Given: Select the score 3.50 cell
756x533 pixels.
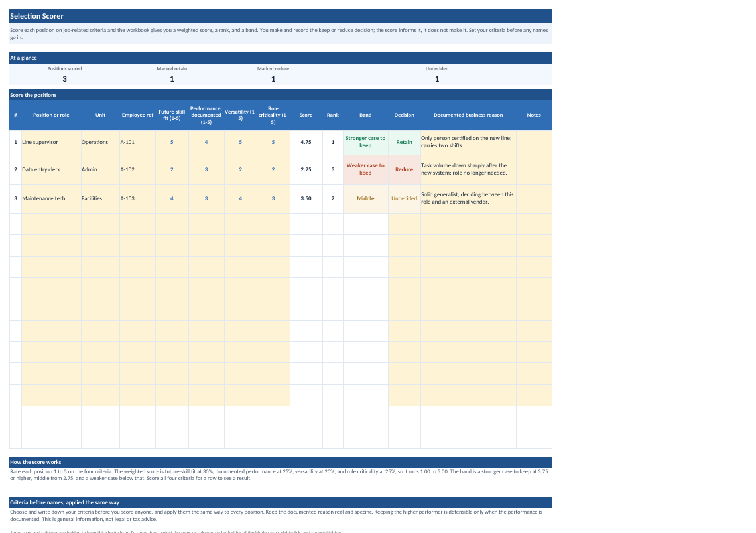Looking at the screenshot, I should [306, 199].
